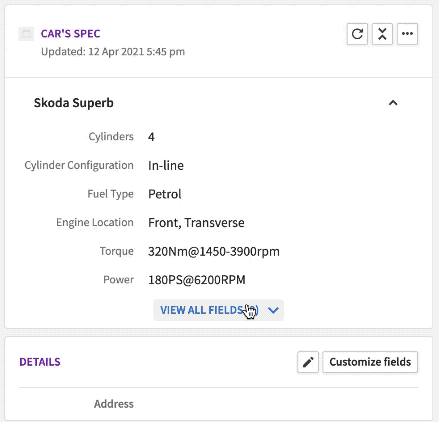Collapse the Skoda Superb section chevron
This screenshot has height=422, width=439.
click(393, 103)
